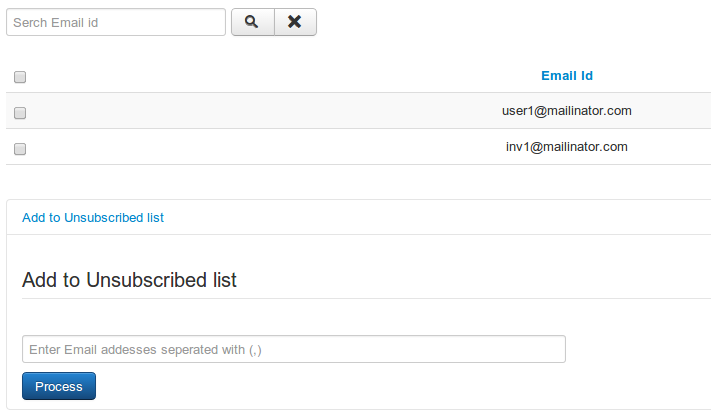
Task: Open the Add to Unsubscribed list tab
Action: (x=93, y=217)
